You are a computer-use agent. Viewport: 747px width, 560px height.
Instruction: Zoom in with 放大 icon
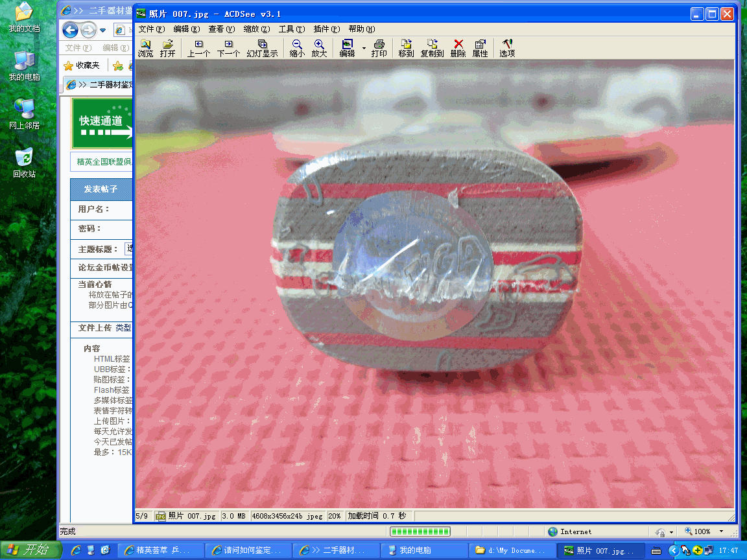319,48
